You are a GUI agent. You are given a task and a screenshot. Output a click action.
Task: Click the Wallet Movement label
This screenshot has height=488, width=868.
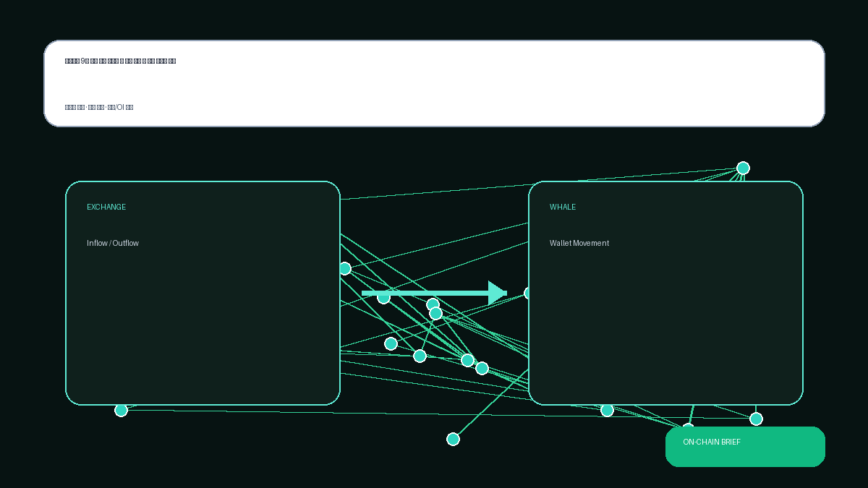pyautogui.click(x=579, y=244)
